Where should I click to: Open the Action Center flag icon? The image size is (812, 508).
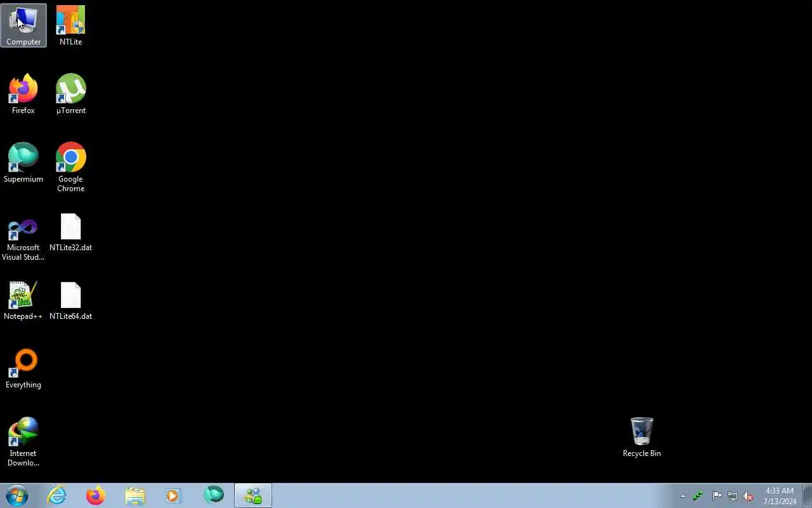coord(717,496)
